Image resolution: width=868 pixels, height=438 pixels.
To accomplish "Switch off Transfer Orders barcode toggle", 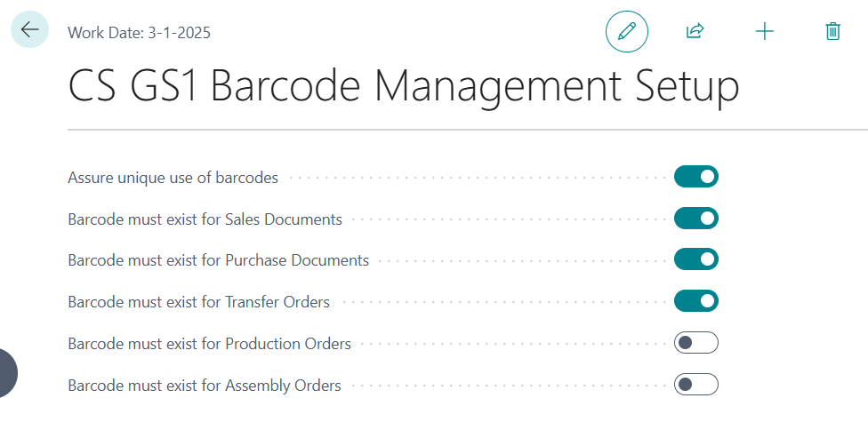I will click(x=695, y=301).
